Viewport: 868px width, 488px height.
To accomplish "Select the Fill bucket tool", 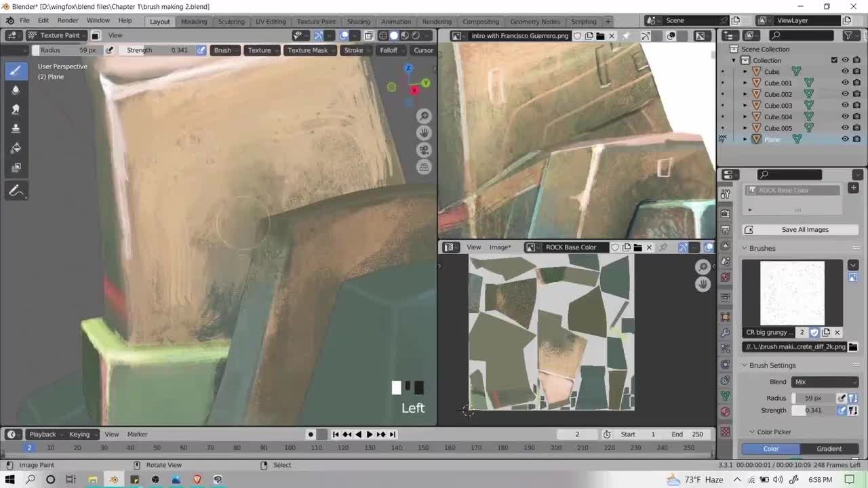I will pyautogui.click(x=16, y=148).
